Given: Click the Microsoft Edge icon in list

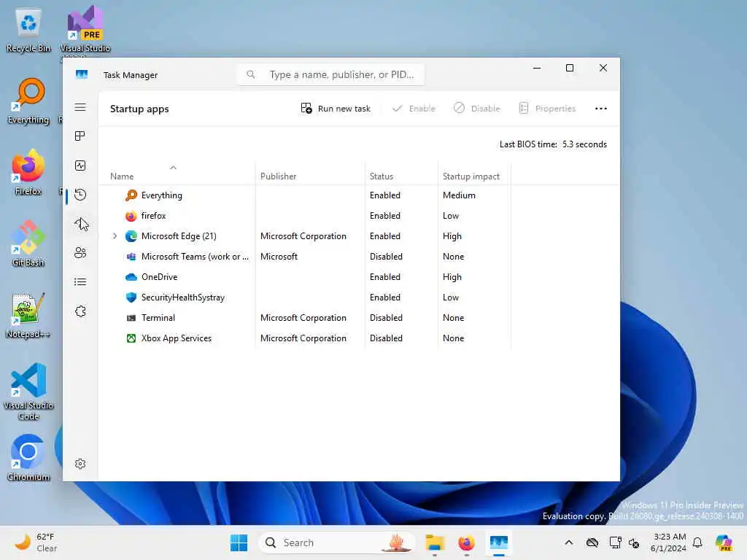Looking at the screenshot, I should pyautogui.click(x=131, y=236).
